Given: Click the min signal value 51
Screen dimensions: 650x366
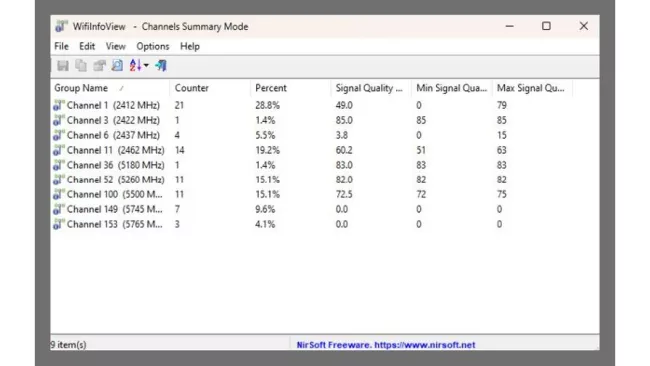Looking at the screenshot, I should [x=421, y=150].
